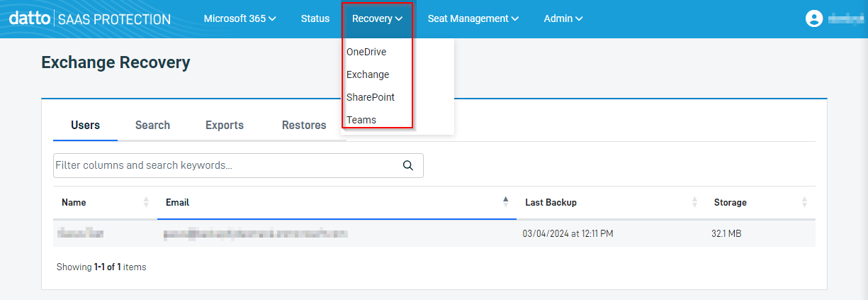This screenshot has width=868, height=300.
Task: Switch to the Search tab
Action: click(152, 126)
